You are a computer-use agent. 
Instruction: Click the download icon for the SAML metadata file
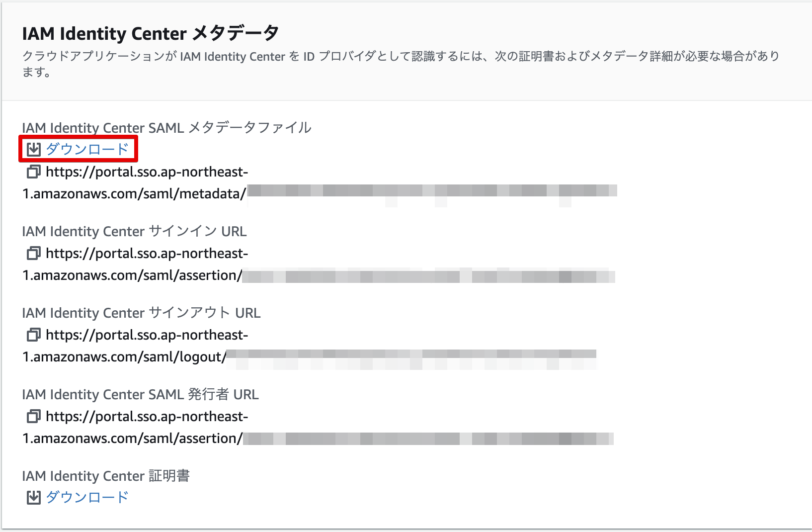[33, 148]
